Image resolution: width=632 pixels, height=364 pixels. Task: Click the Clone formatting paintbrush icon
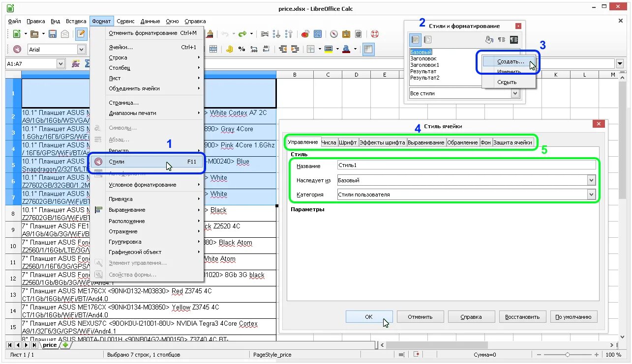(x=210, y=34)
